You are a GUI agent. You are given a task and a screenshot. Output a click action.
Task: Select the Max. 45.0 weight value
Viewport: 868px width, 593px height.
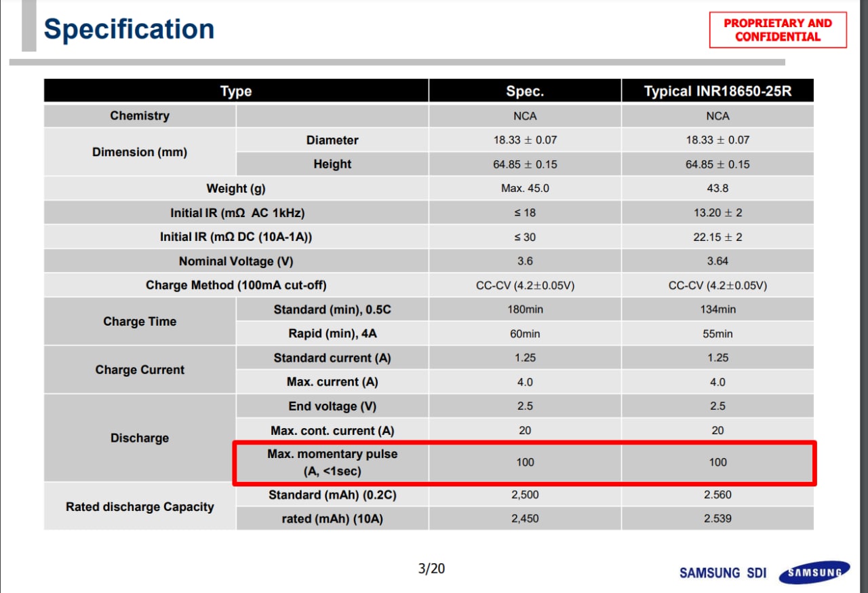click(525, 189)
